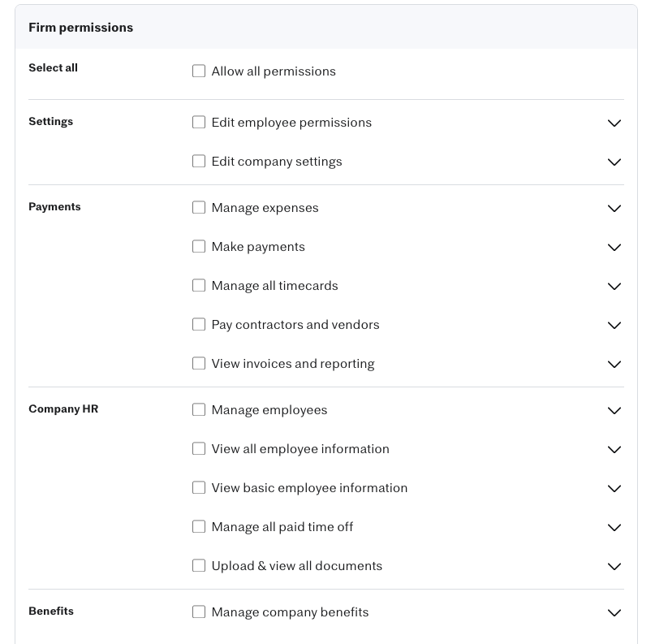Select the Manage expenses checkbox
Viewport: 668px width, 644px height.
coord(199,208)
